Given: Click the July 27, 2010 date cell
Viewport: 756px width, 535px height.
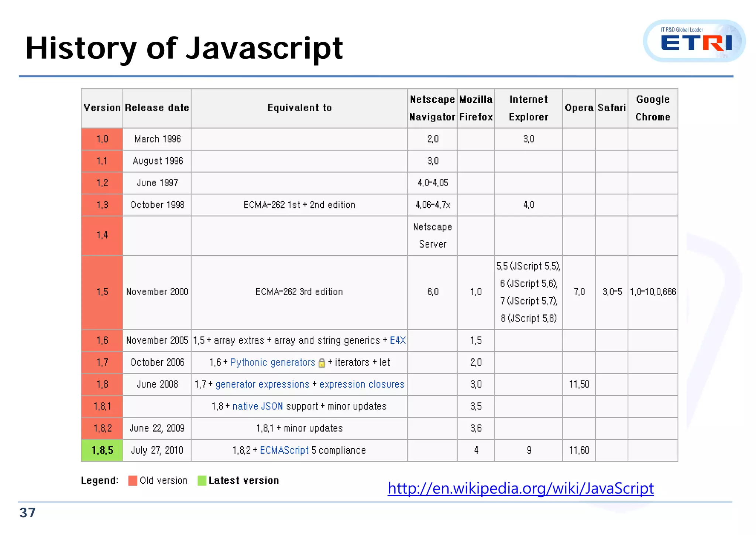Looking at the screenshot, I should (x=157, y=450).
